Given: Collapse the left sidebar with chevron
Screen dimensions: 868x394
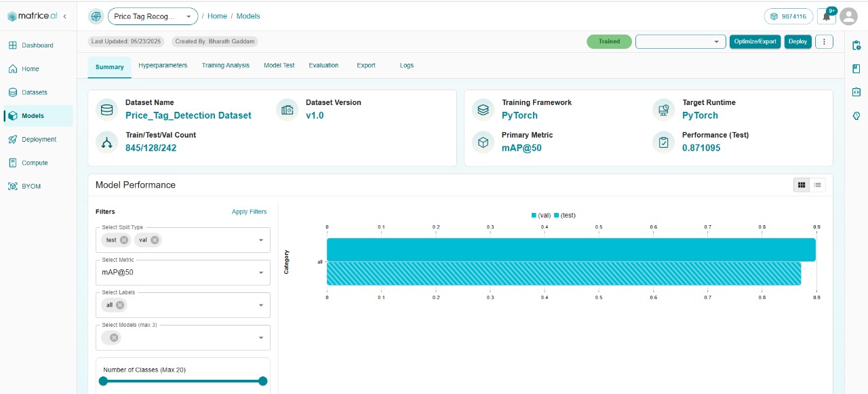Looking at the screenshot, I should click(64, 16).
